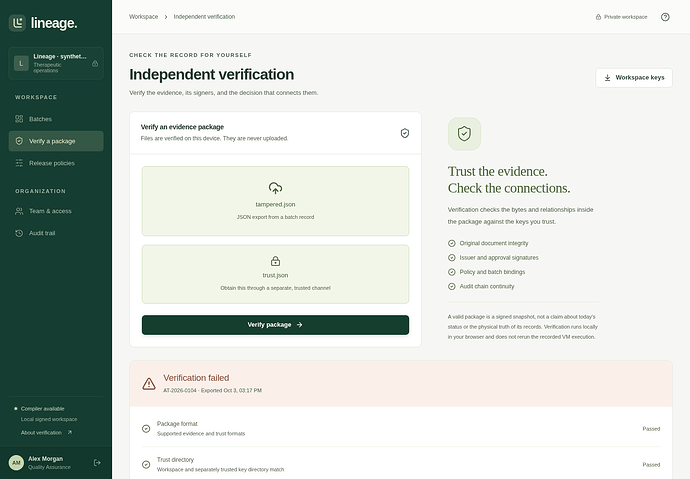Click the Verification failed heading

(x=196, y=378)
